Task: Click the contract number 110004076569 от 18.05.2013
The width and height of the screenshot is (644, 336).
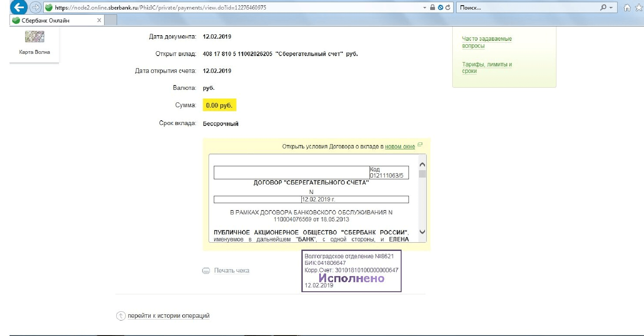Action: [311, 220]
